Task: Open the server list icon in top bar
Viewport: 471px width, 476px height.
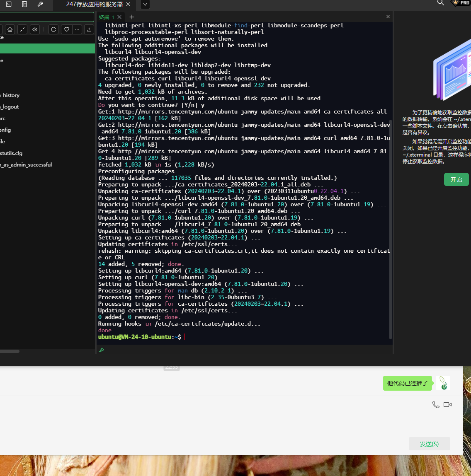Action: (x=24, y=4)
